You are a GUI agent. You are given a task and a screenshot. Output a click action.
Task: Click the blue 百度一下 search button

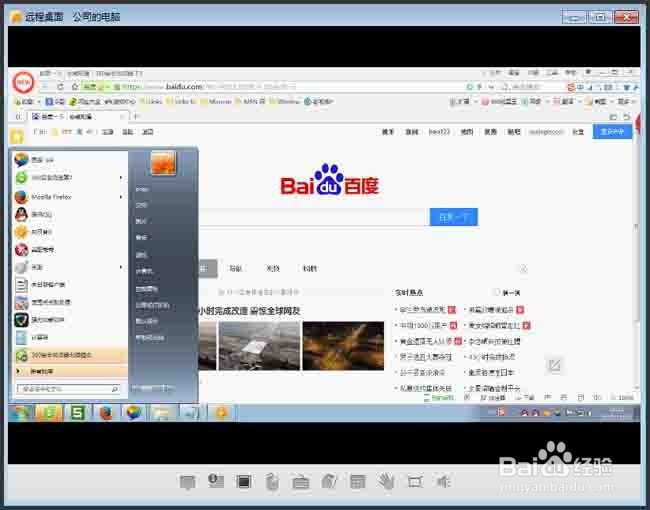click(x=454, y=217)
